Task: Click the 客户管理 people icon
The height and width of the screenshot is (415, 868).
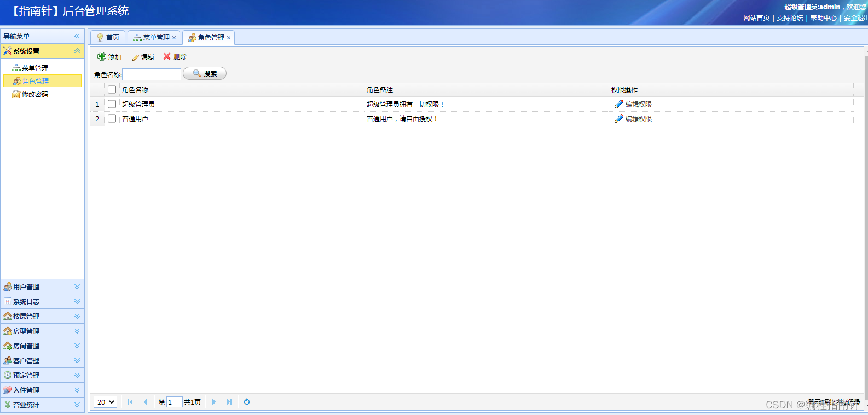Action: pyautogui.click(x=8, y=360)
